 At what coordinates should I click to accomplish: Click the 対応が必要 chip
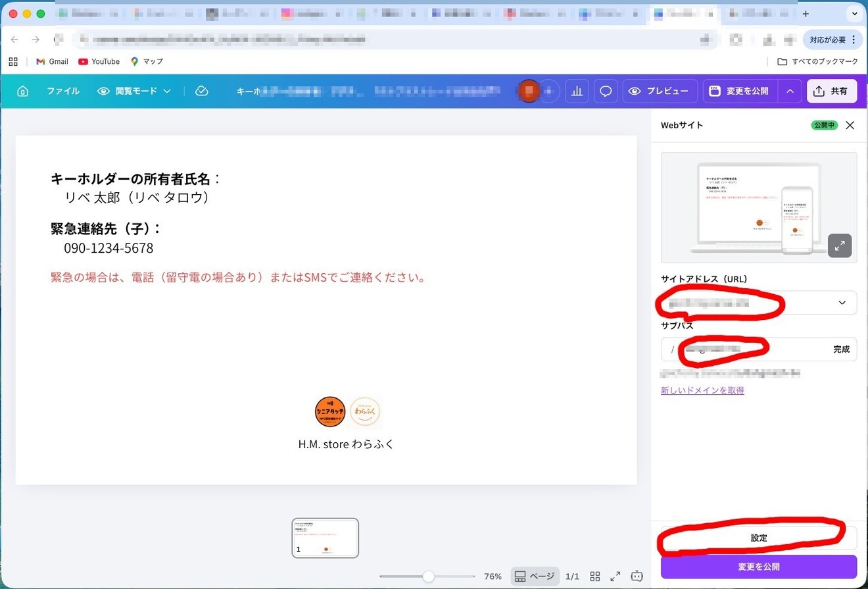[832, 39]
